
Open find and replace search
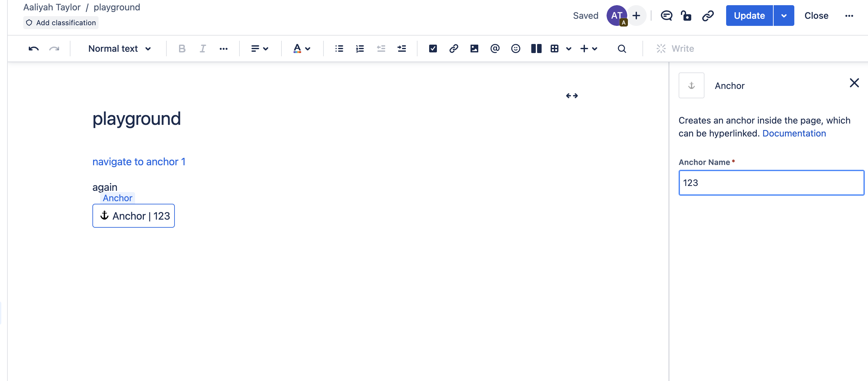621,49
